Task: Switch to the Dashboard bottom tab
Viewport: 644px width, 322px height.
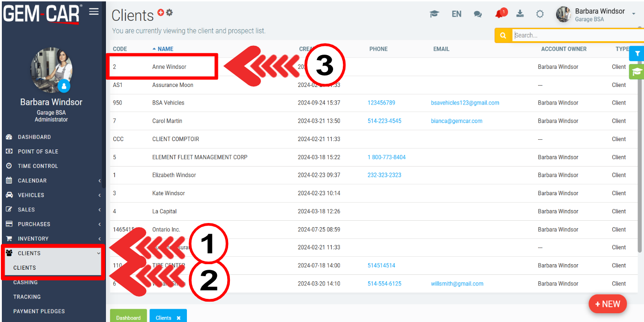Action: [x=128, y=317]
